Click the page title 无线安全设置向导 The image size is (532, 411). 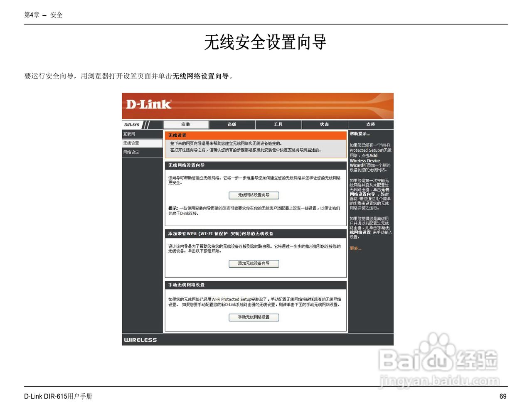pyautogui.click(x=265, y=42)
